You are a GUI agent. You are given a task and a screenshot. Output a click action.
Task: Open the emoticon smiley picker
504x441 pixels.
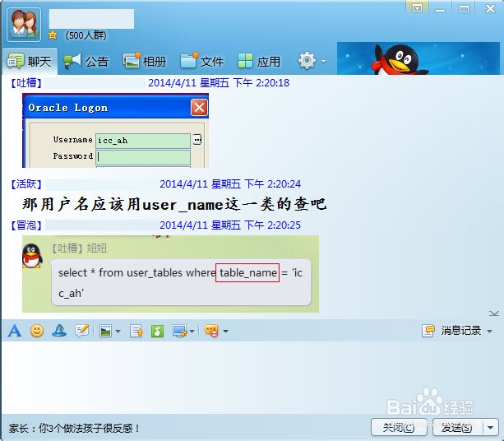37,331
